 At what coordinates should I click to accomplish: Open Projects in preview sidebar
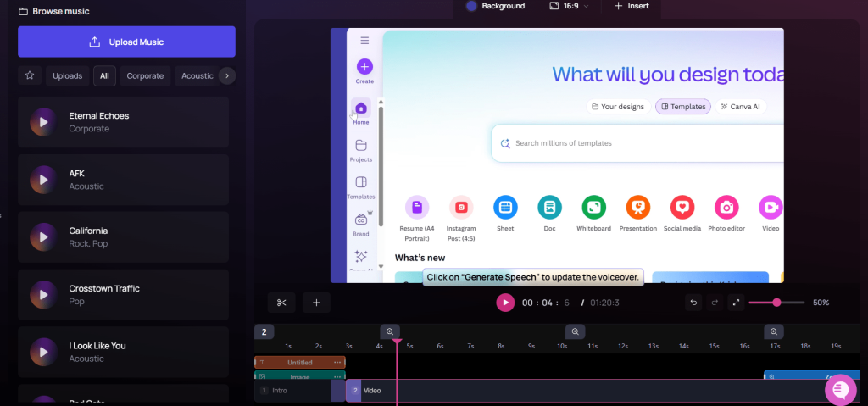(x=361, y=151)
